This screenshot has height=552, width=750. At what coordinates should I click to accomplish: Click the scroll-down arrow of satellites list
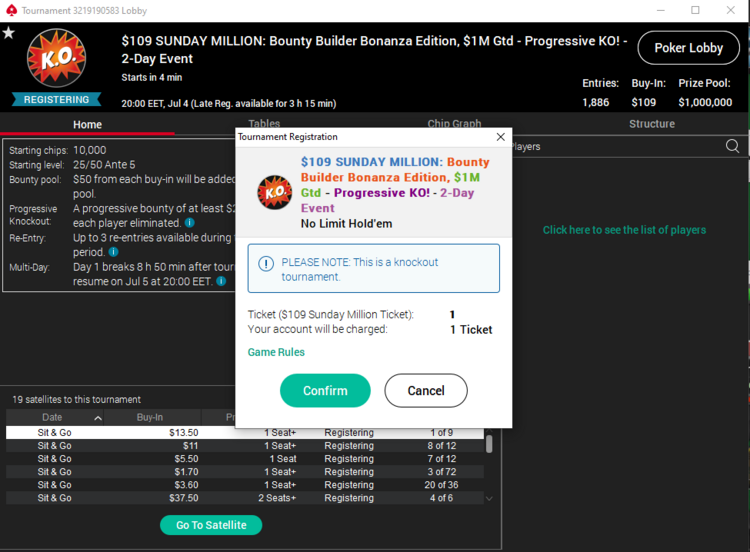[x=489, y=498]
